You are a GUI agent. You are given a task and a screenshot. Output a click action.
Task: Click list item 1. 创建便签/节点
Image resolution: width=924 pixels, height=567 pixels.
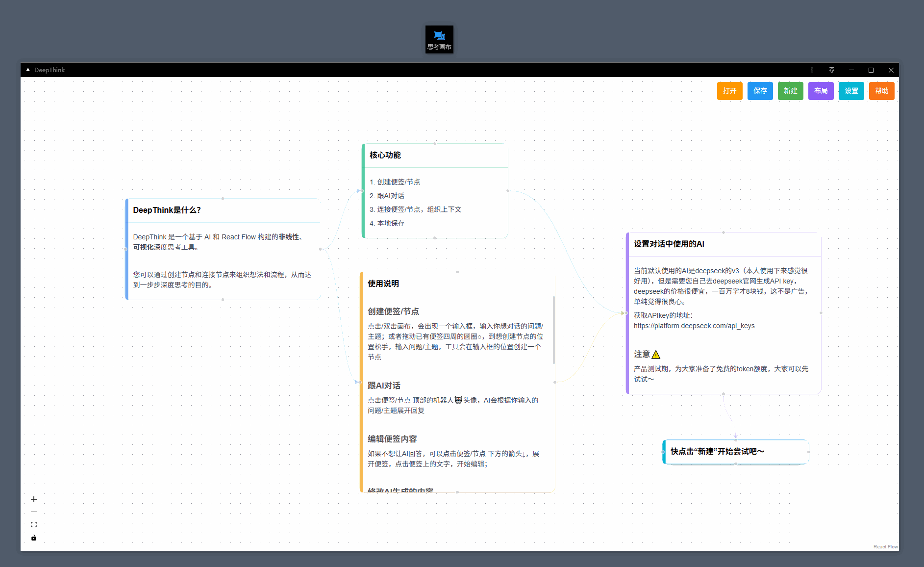[395, 182]
